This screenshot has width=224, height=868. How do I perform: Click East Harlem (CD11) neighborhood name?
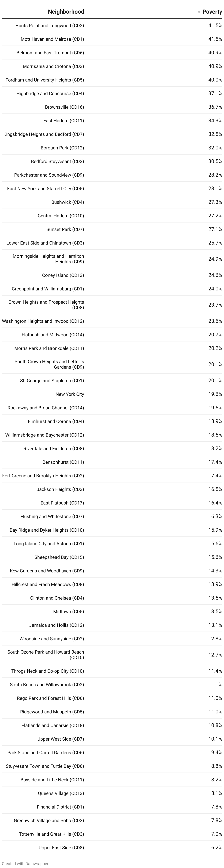63,121
